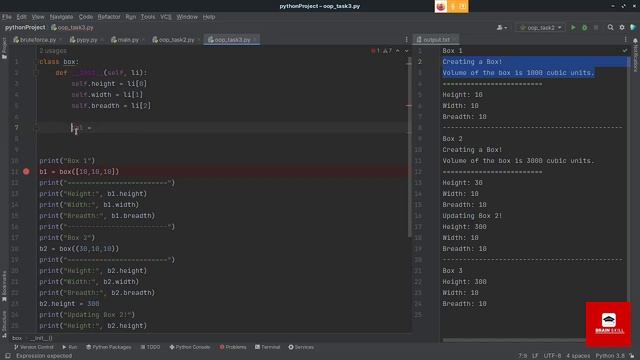Image resolution: width=640 pixels, height=360 pixels.
Task: Click the warnings count indicator
Action: [x=387, y=51]
